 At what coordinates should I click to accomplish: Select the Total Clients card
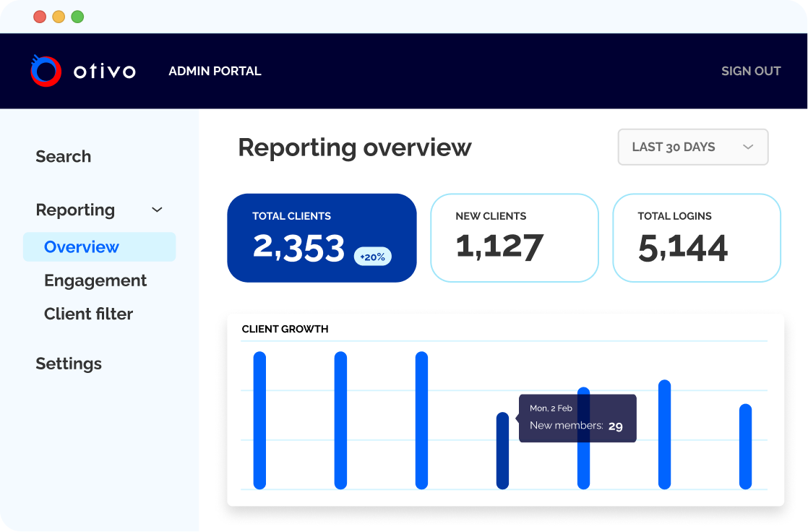coord(322,238)
